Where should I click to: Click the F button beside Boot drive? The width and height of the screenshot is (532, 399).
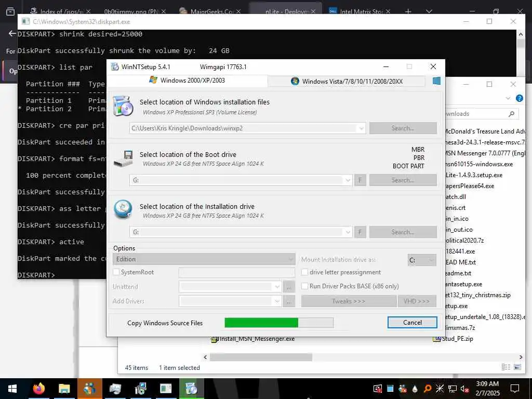tap(360, 180)
